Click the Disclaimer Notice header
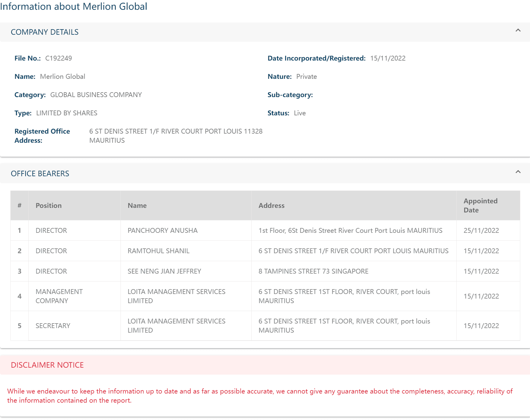530x420 pixels. (x=47, y=365)
